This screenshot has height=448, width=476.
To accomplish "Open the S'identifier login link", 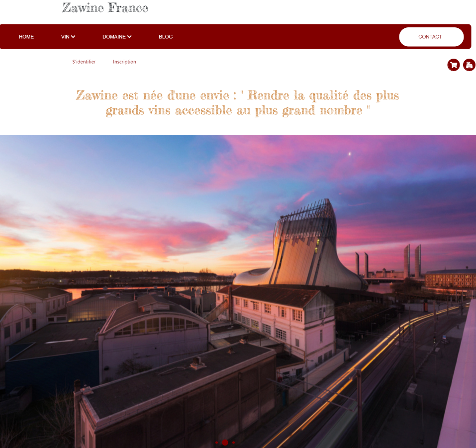I will point(84,62).
